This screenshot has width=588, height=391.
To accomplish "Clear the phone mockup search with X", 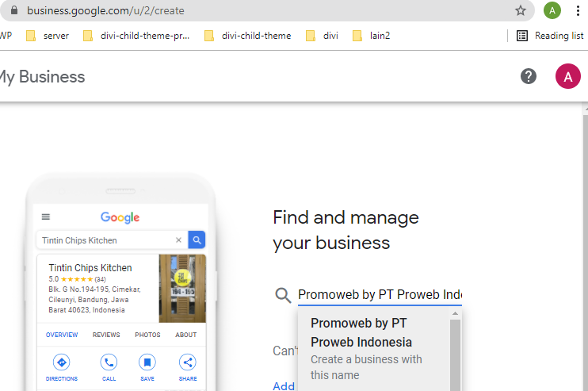I will [178, 240].
